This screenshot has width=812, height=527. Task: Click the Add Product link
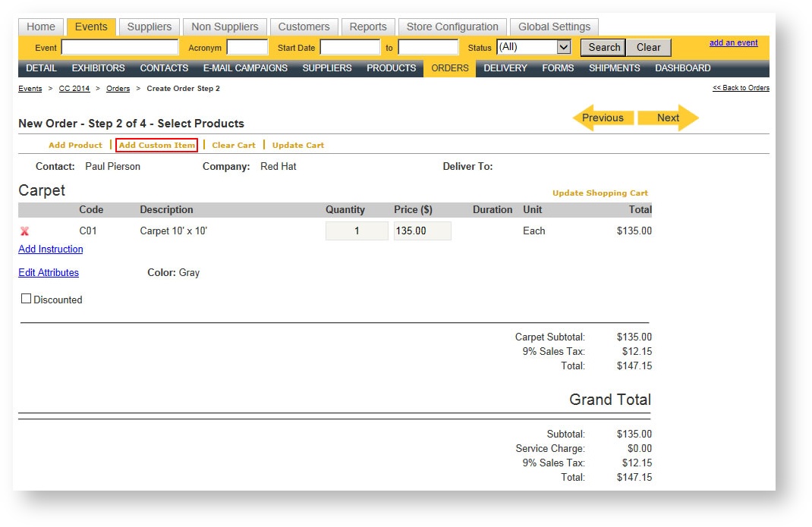[x=75, y=145]
